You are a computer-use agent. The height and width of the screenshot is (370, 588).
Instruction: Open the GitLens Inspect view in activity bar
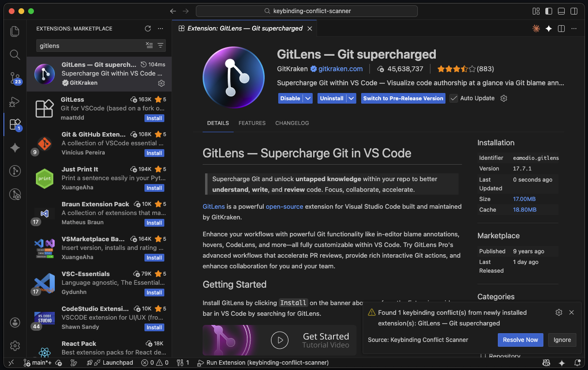tap(15, 194)
